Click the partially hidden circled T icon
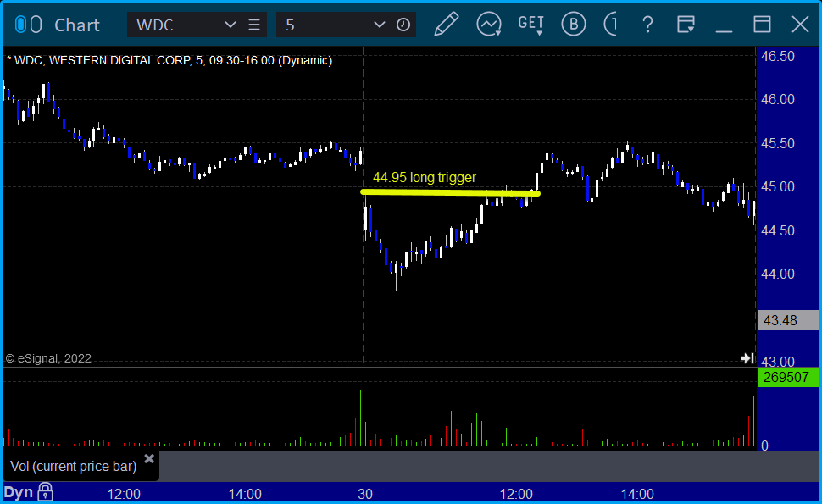The width and height of the screenshot is (822, 504). click(x=610, y=24)
